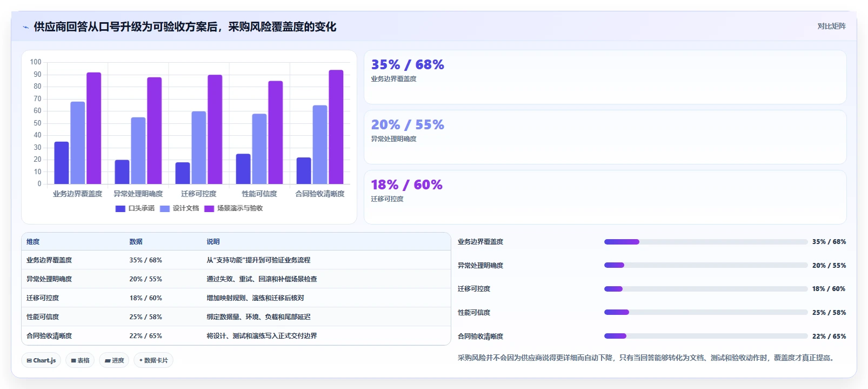Click the 场景演示与验收 bar for 合同验收清晰度
The width and height of the screenshot is (868, 389).
[x=336, y=127]
